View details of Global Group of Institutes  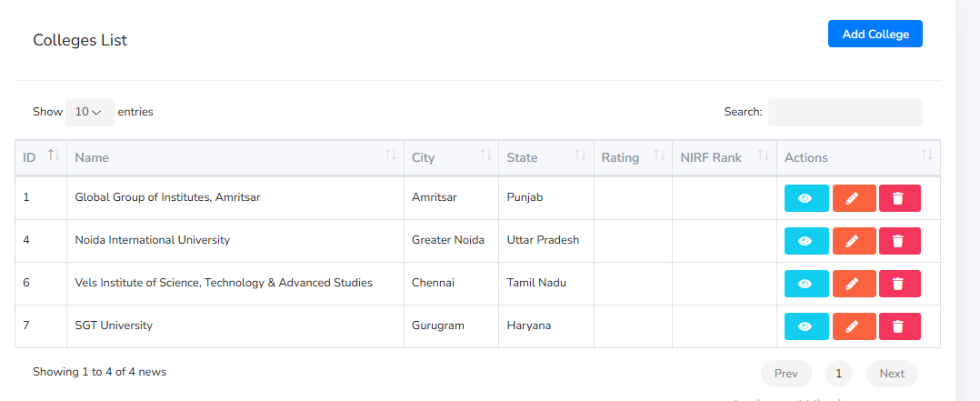[x=805, y=198]
